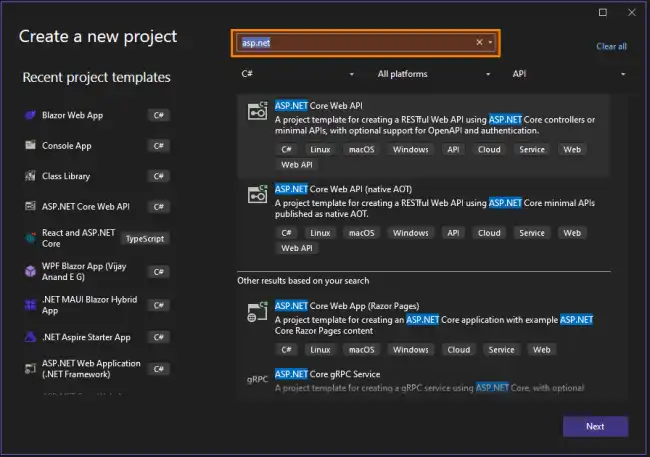Click the Web API tag under native AOT template
The width and height of the screenshot is (650, 457).
tap(297, 248)
